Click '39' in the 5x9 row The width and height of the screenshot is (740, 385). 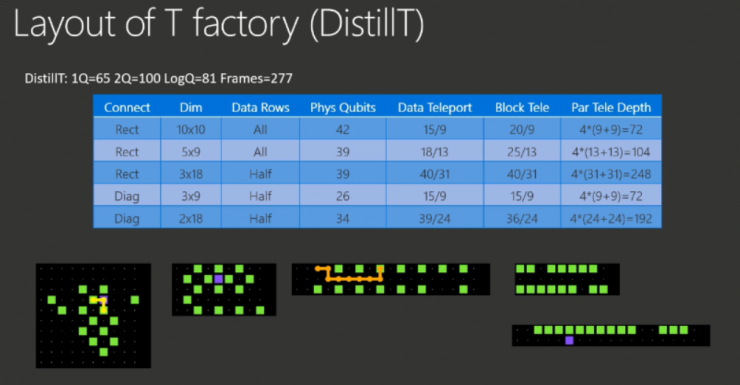point(343,152)
